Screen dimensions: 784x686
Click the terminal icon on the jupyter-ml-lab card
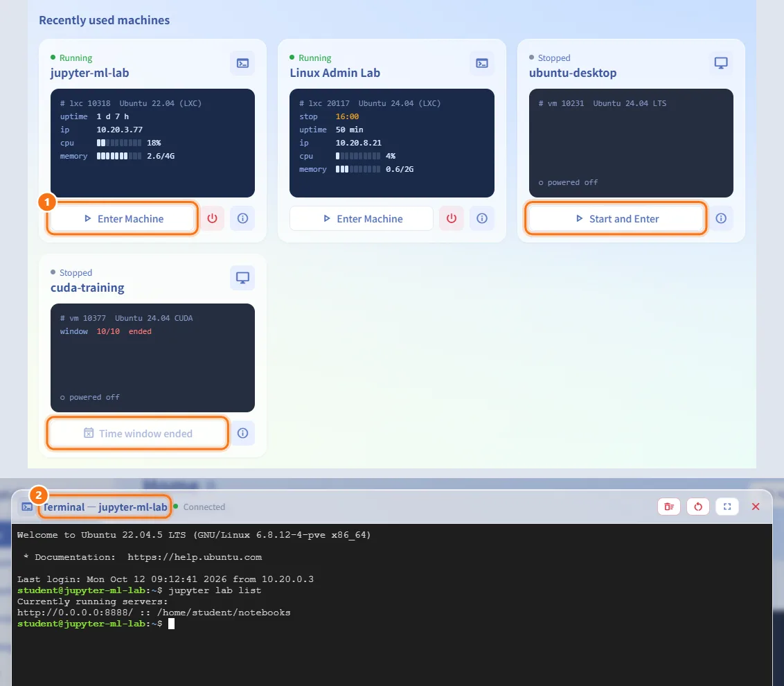[x=242, y=64]
